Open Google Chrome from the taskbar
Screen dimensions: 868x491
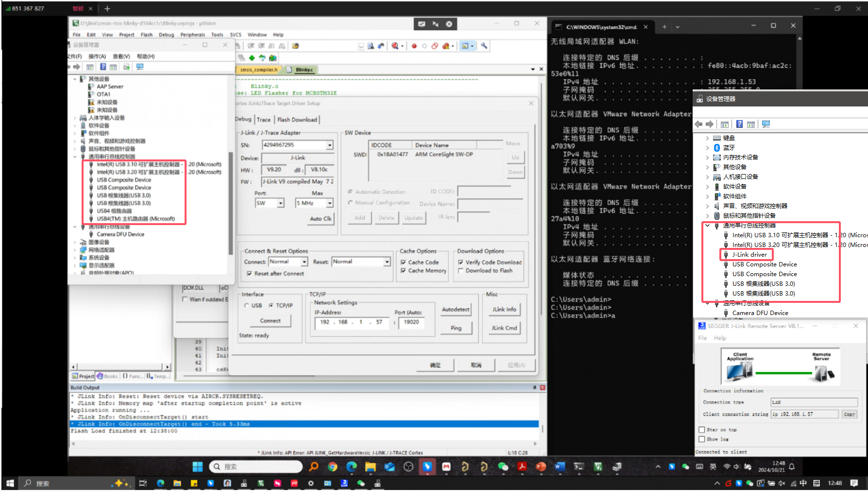332,467
